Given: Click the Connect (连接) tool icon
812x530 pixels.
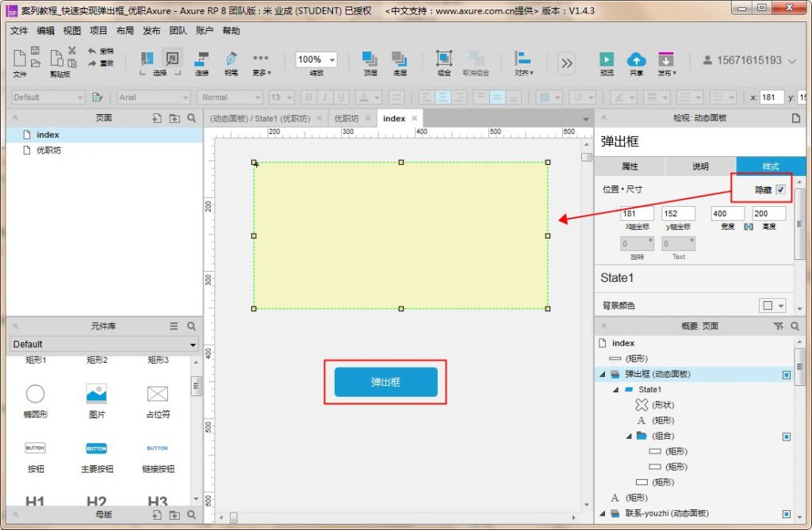Looking at the screenshot, I should pos(202,60).
